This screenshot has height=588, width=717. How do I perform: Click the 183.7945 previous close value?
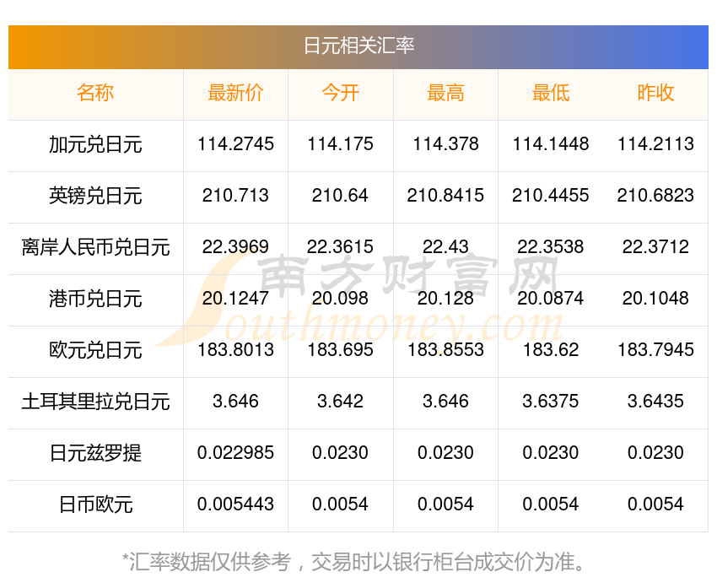[655, 349]
